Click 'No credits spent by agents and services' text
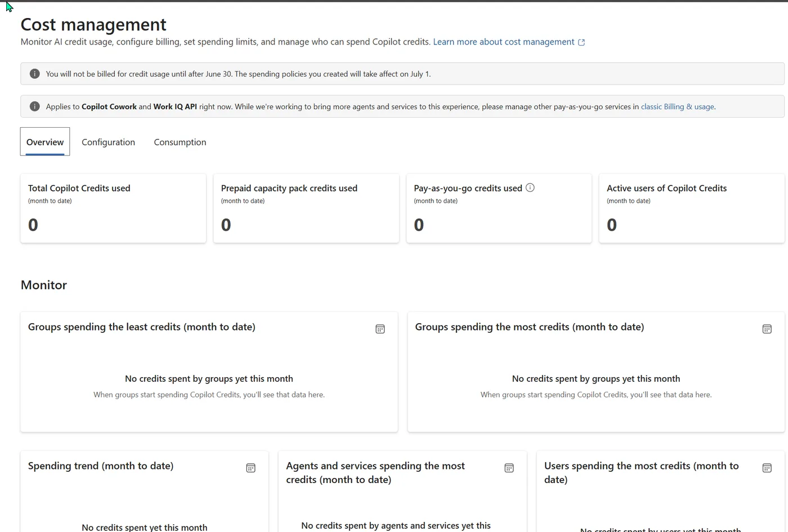Viewport: 788px width, 532px height. coord(396,525)
